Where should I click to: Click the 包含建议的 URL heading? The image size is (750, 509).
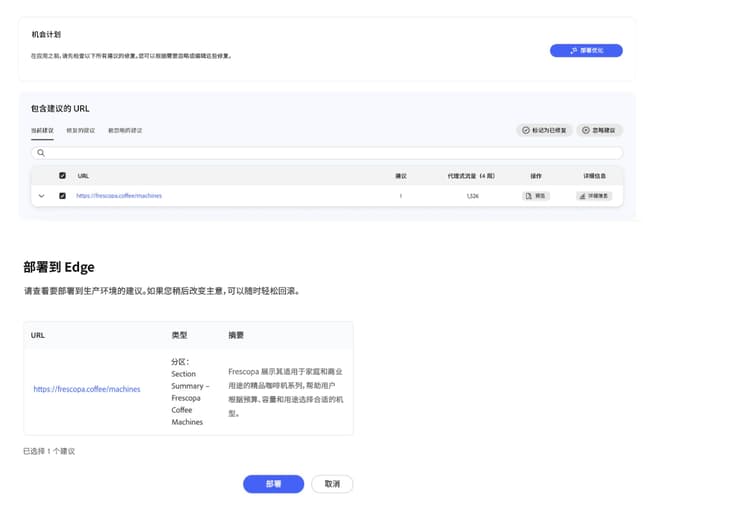coord(60,109)
